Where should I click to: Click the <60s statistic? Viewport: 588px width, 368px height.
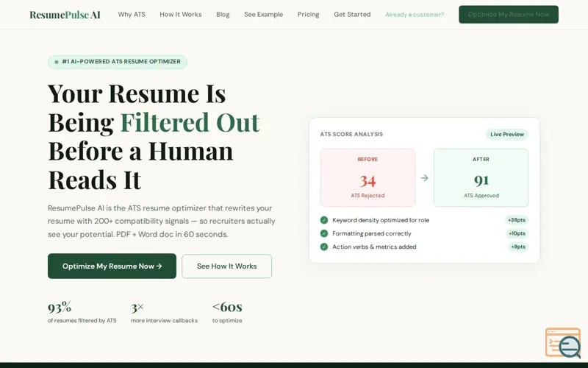tap(227, 307)
